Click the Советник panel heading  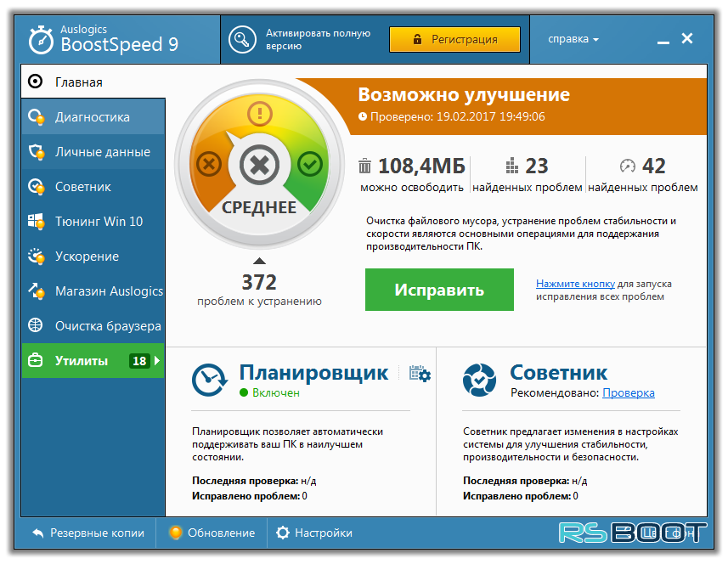click(x=559, y=372)
